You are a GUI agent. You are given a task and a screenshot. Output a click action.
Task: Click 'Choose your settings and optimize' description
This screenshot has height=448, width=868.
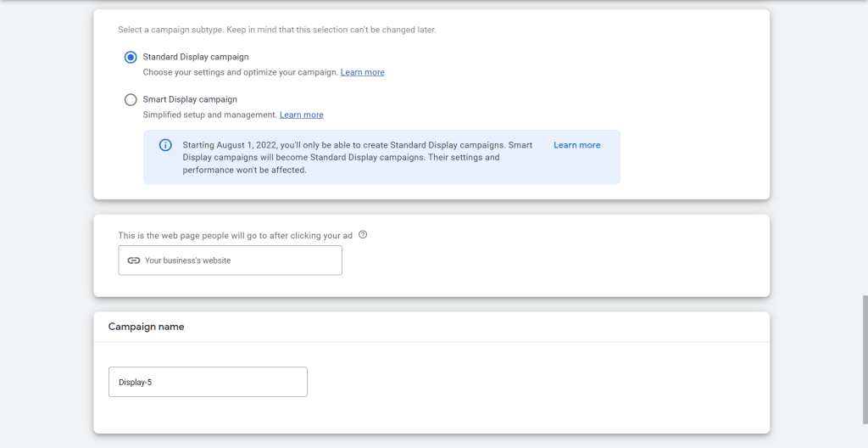[x=240, y=73]
